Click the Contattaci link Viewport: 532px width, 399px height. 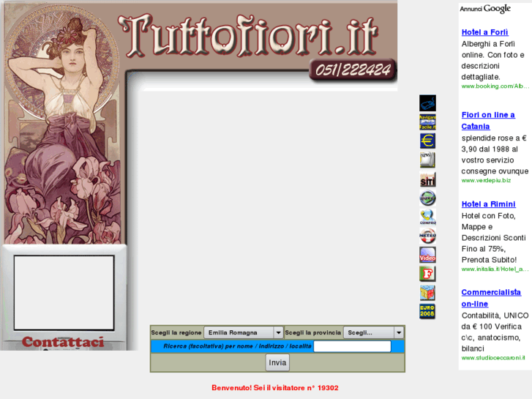[63, 342]
